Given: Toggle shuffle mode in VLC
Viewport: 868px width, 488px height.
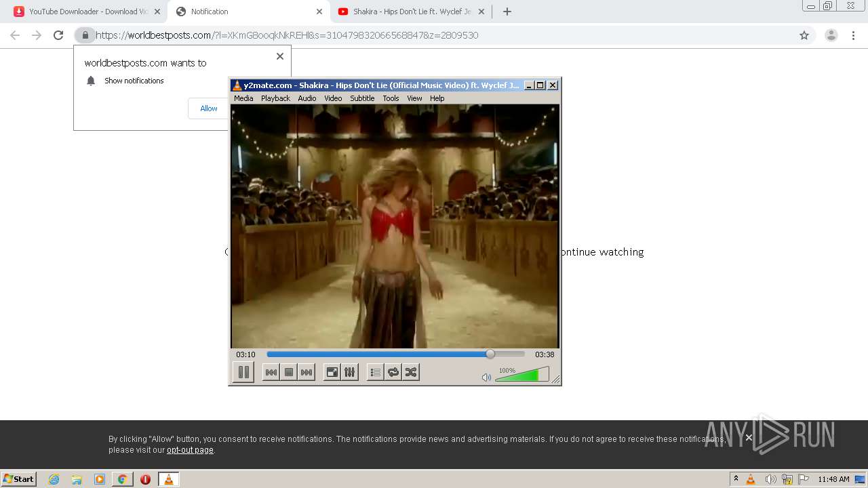Looking at the screenshot, I should pyautogui.click(x=410, y=372).
